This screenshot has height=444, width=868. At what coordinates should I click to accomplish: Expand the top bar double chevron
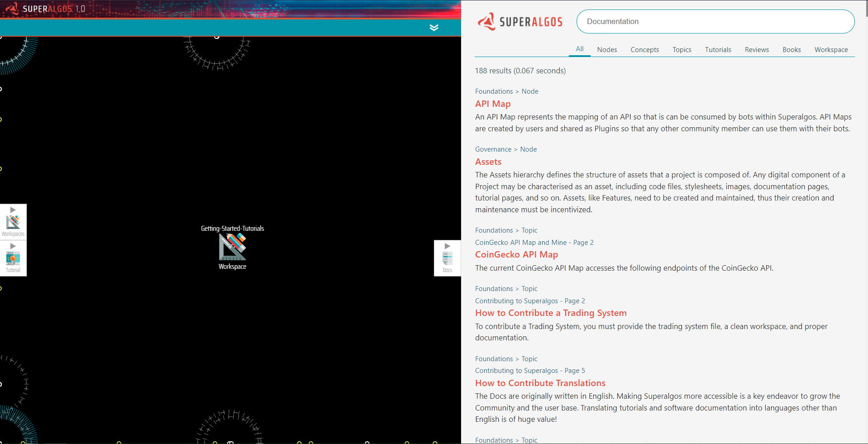pyautogui.click(x=434, y=28)
